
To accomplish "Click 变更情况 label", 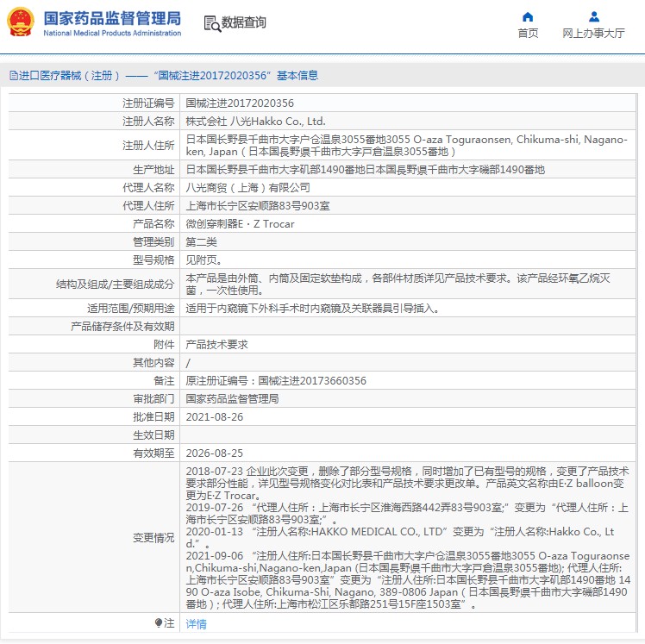I will [x=153, y=538].
